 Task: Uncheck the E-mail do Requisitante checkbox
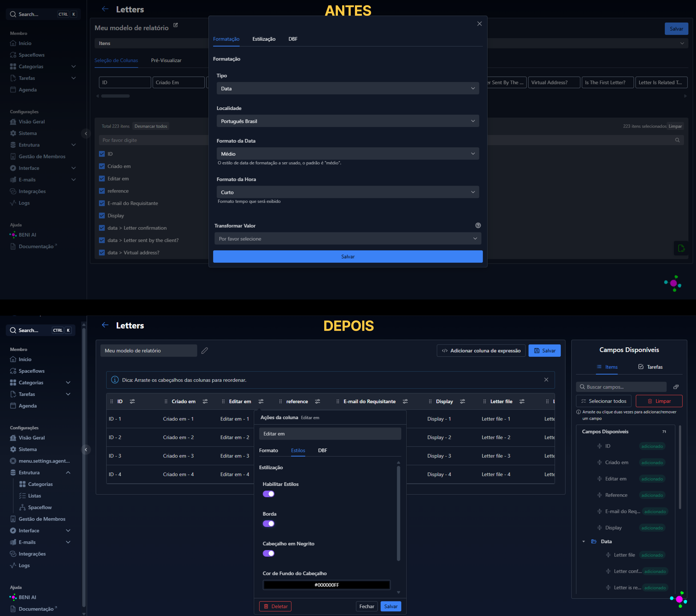click(x=102, y=203)
